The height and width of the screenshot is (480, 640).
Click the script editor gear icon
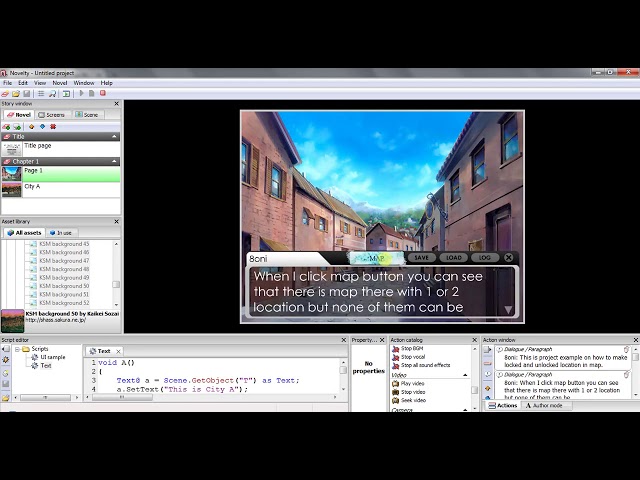coord(6,360)
